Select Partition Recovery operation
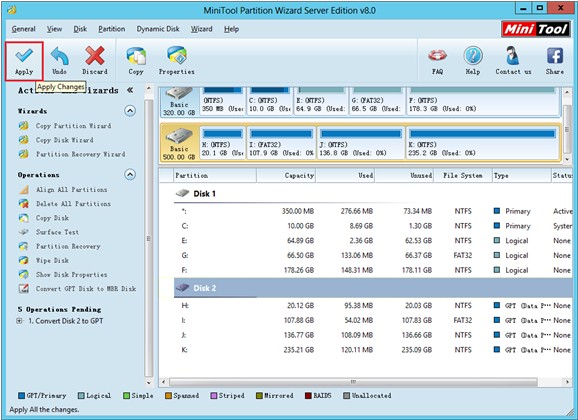Image resolution: width=578 pixels, height=420 pixels. point(68,246)
